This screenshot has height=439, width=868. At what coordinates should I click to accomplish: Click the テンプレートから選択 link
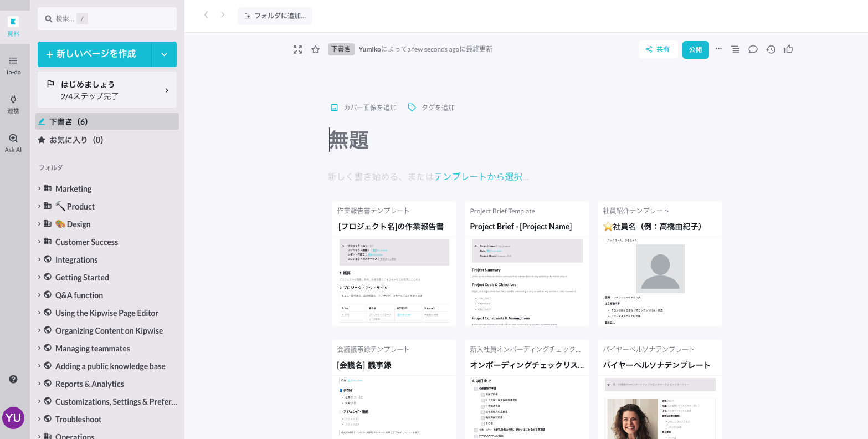pyautogui.click(x=478, y=177)
